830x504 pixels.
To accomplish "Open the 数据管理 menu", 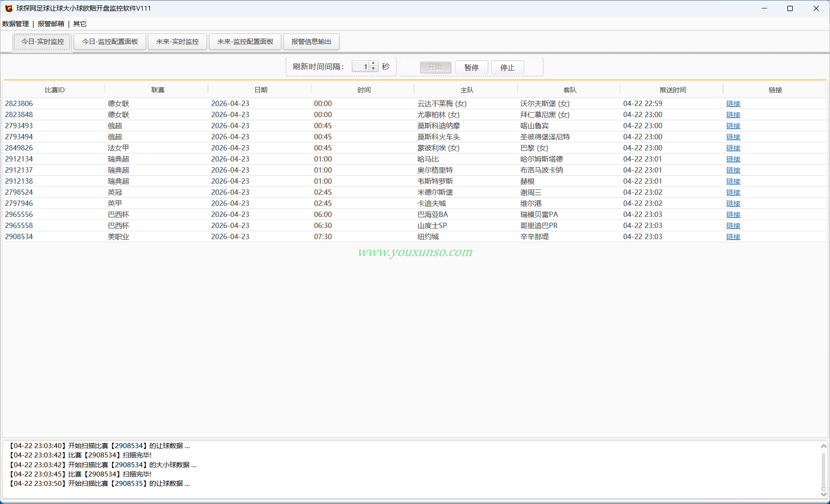I will pyautogui.click(x=16, y=24).
